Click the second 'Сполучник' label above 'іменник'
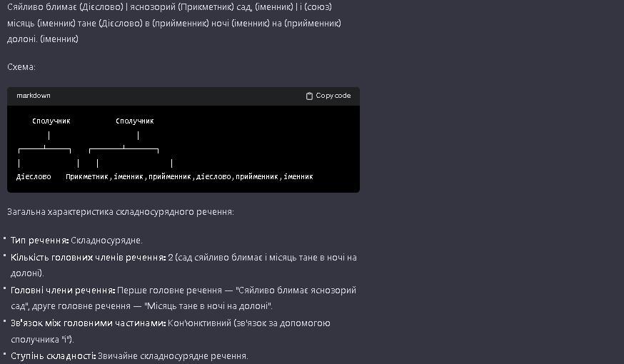 click(x=134, y=121)
